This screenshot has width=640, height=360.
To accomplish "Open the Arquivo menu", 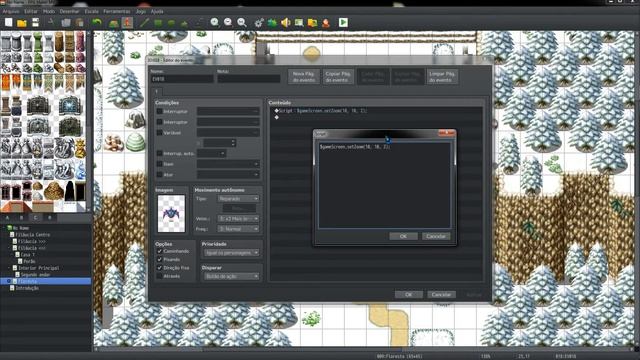I will (x=11, y=11).
